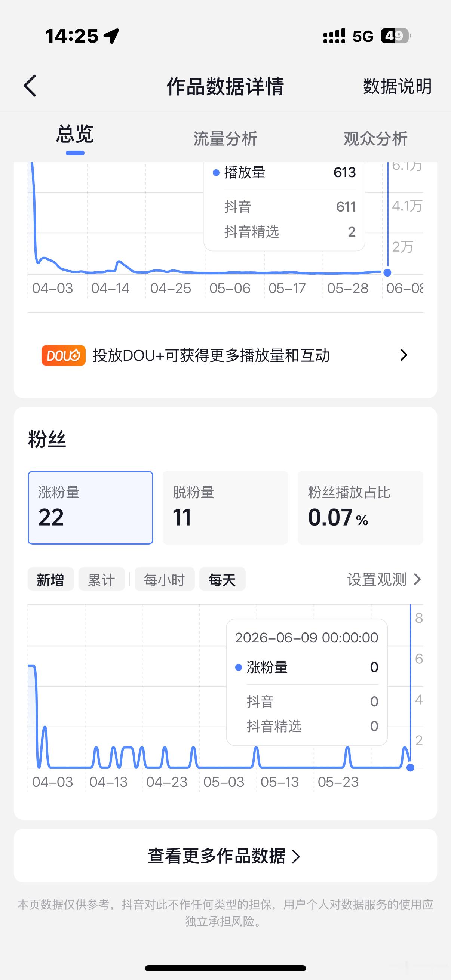The height and width of the screenshot is (980, 451).
Task: Open 设置观测 settings
Action: [384, 579]
